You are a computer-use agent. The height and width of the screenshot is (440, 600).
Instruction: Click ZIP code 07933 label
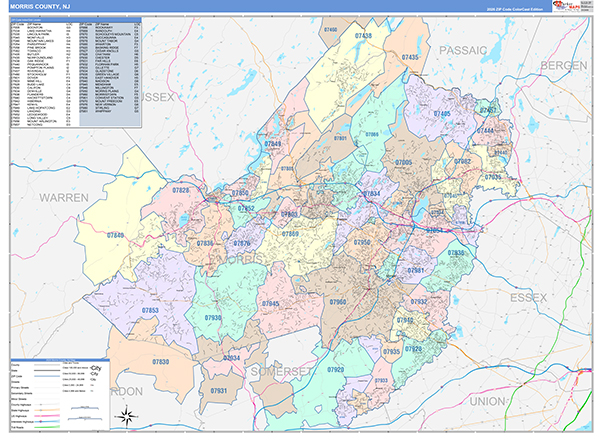pos(381,381)
